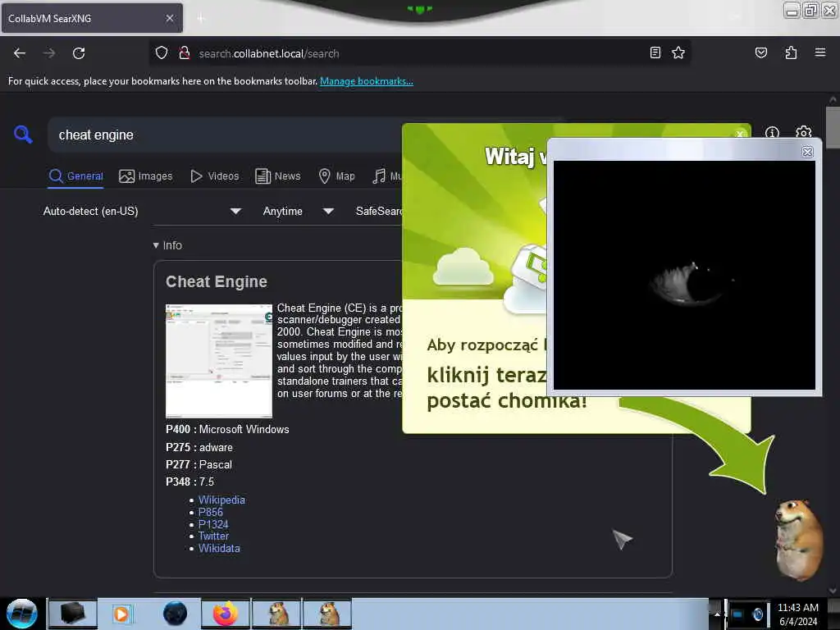
Task: Bookmark this page with the star icon
Action: point(678,52)
